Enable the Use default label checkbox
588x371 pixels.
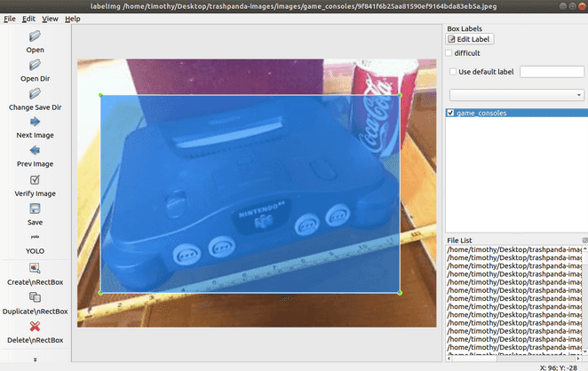pos(453,72)
